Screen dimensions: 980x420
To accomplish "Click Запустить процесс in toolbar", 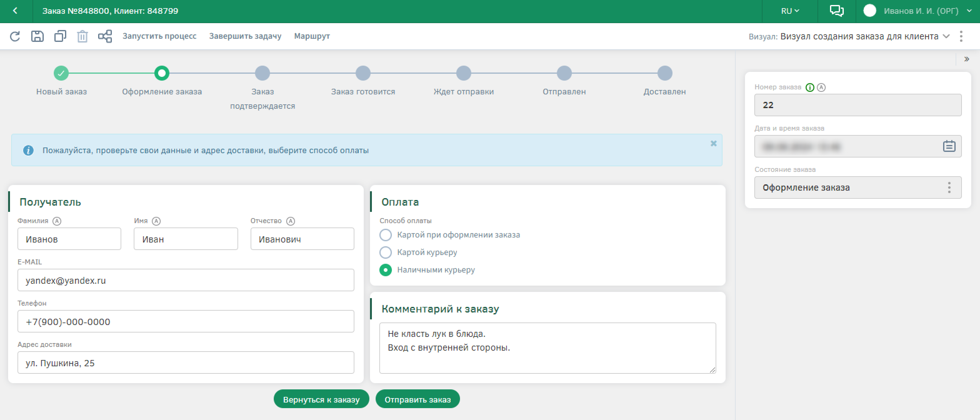I will 159,36.
